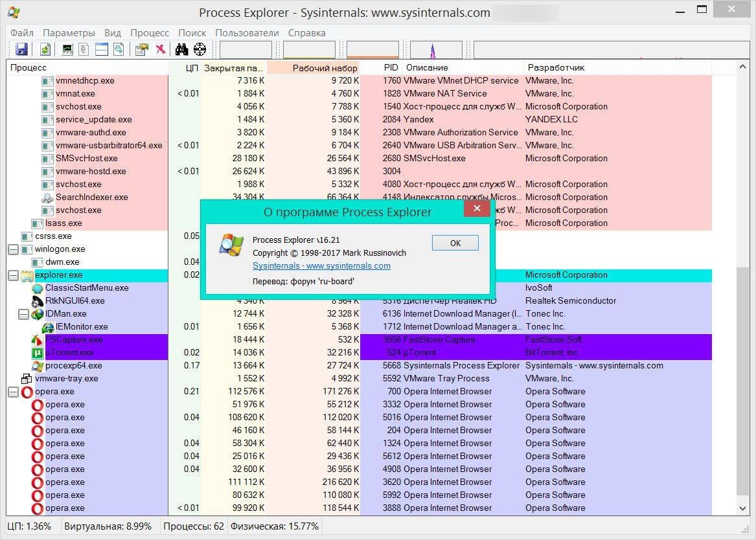The height and width of the screenshot is (540, 756).
Task: Close the О программе Process Explorer dialog
Action: [477, 208]
